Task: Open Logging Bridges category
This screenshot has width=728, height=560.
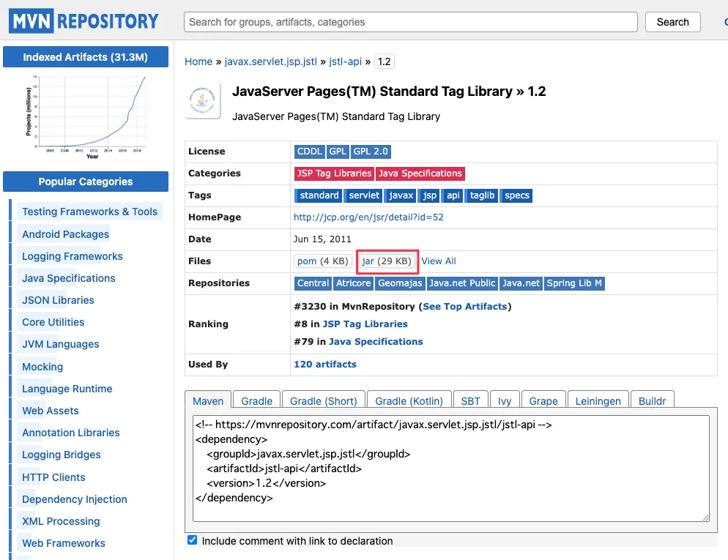Action: [x=62, y=455]
